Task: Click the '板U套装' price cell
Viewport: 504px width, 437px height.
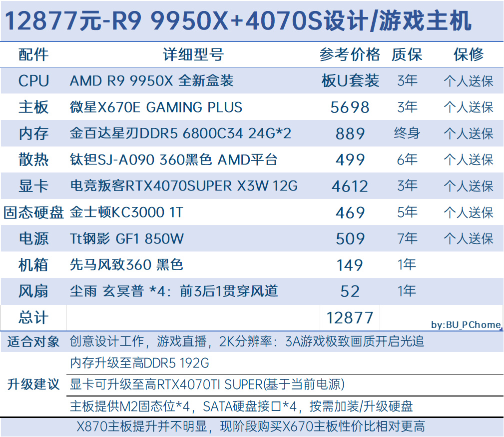Action: pyautogui.click(x=350, y=81)
